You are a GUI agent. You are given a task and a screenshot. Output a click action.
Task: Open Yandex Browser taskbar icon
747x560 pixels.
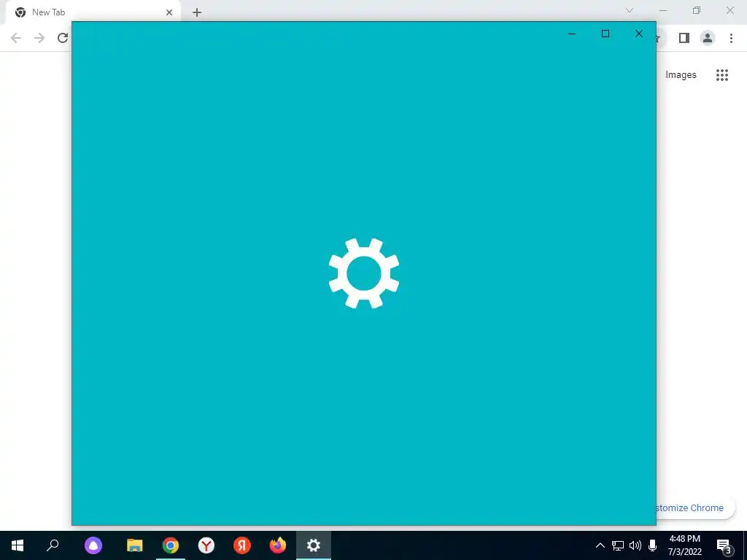206,545
